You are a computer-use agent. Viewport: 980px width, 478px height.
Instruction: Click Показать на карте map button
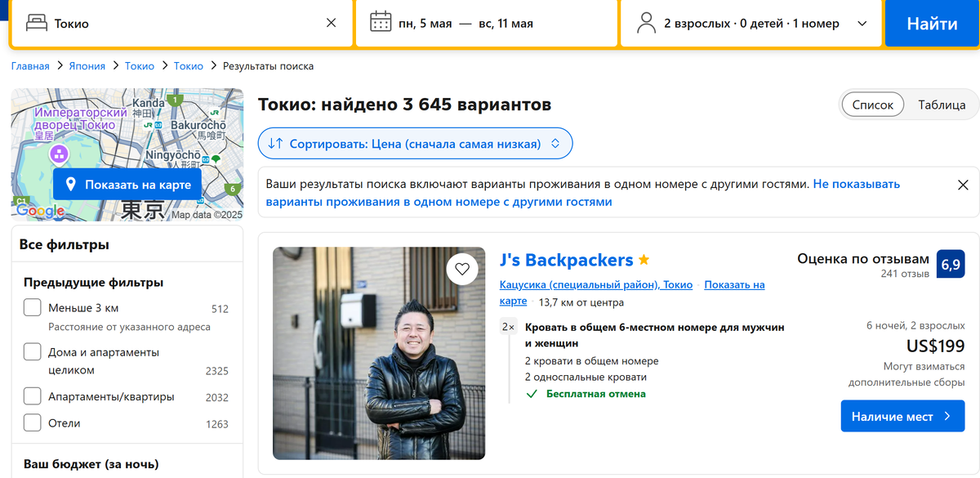127,185
